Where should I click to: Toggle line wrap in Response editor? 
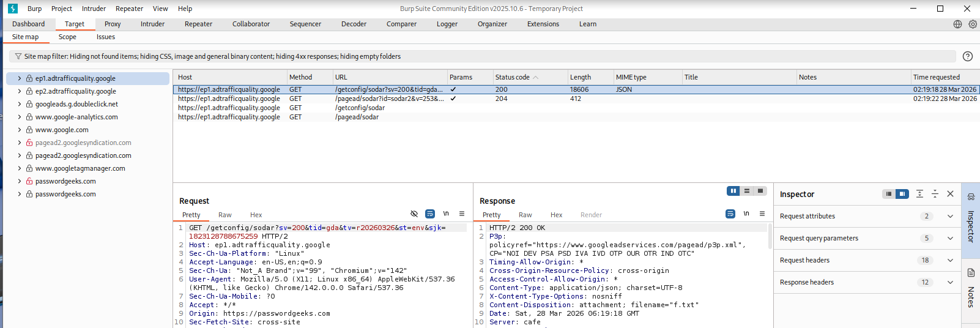(x=730, y=214)
